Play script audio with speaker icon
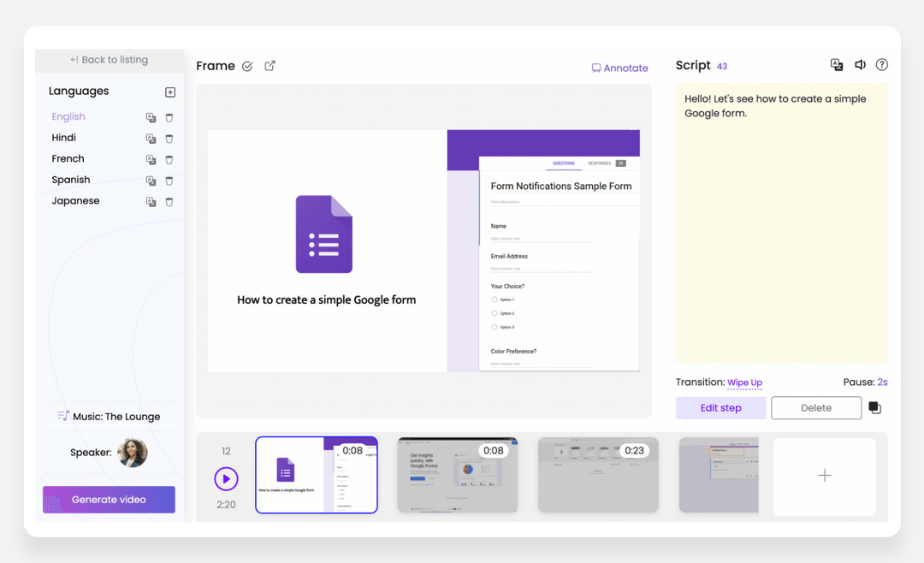Image resolution: width=924 pixels, height=563 pixels. pos(861,65)
